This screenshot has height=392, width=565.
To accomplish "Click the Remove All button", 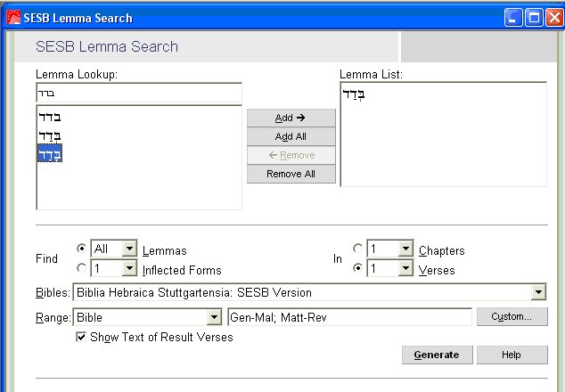I will click(291, 174).
